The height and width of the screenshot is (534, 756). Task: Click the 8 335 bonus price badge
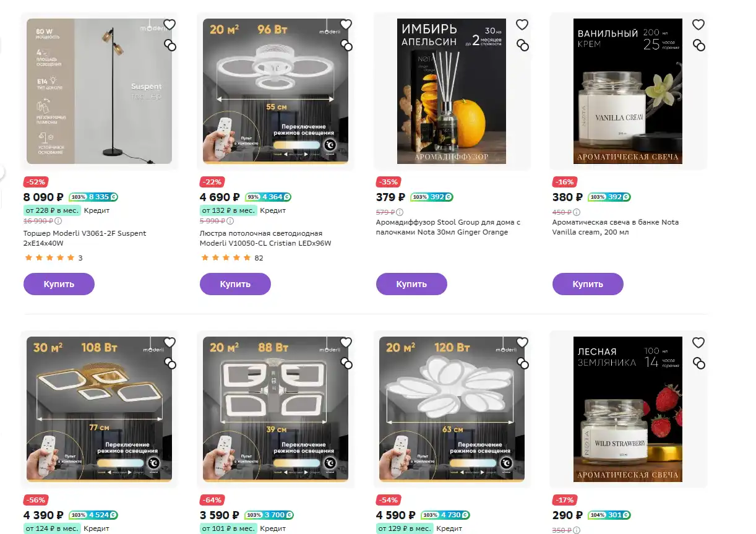click(x=93, y=197)
